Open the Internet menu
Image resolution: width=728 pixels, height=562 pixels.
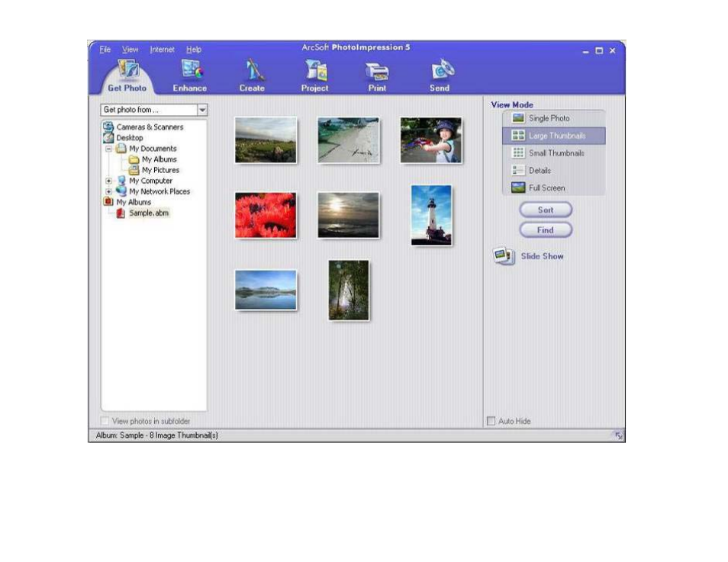point(162,50)
